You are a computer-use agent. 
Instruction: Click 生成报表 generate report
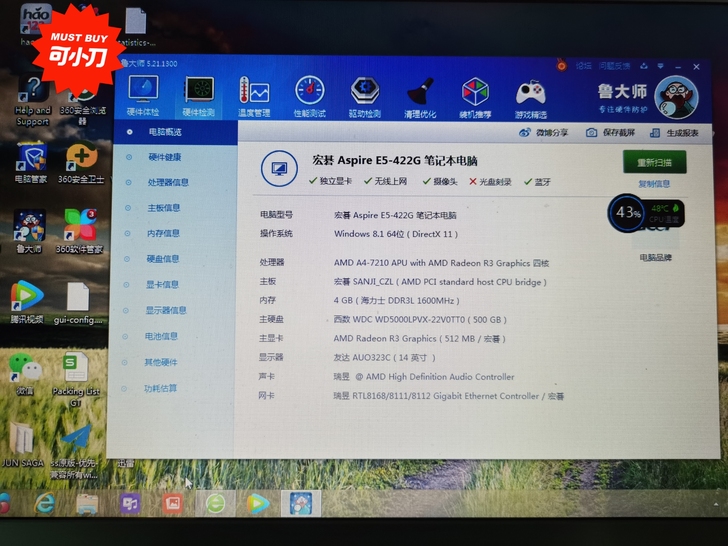click(x=674, y=133)
